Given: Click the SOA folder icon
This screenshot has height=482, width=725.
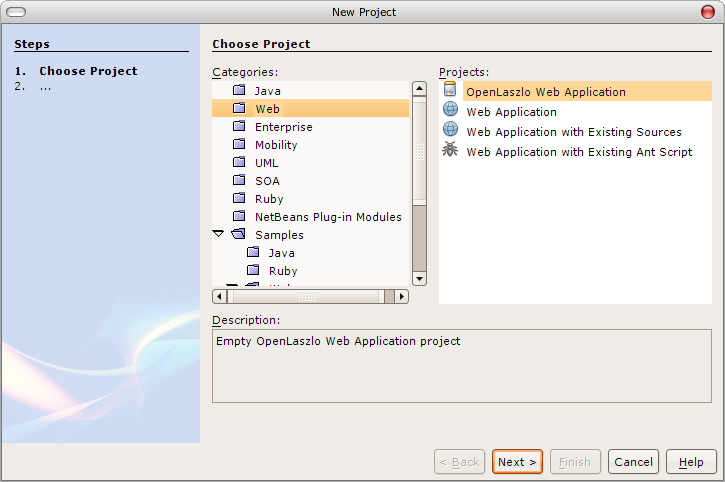Looking at the screenshot, I should click(239, 180).
